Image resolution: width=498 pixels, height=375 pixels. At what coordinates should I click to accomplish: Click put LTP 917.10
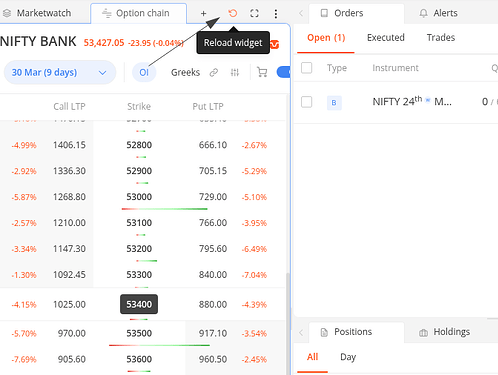coord(213,333)
